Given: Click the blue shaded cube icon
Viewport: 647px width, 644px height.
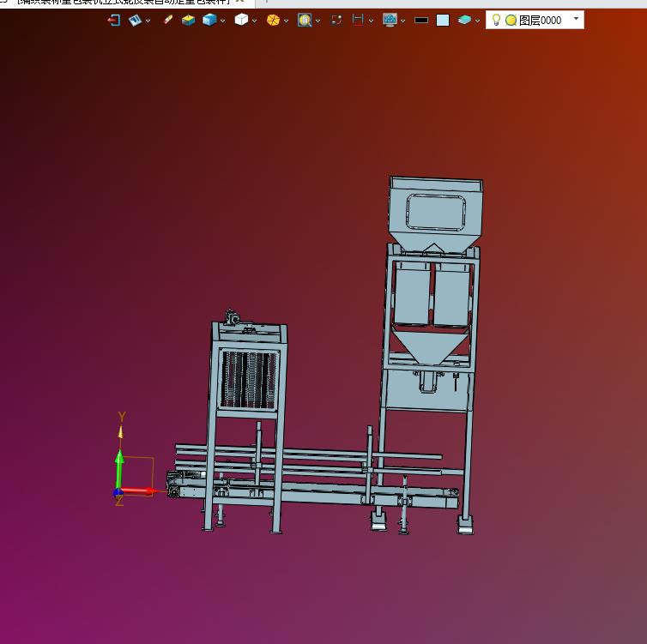Looking at the screenshot, I should 209,20.
